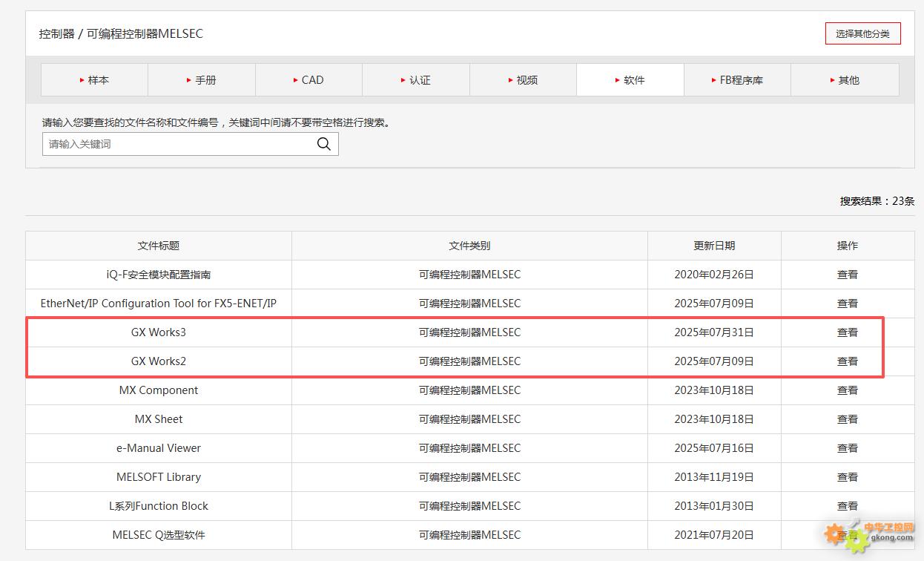This screenshot has height=561, width=924.
Task: Click 查看 for MELSOFT Library
Action: [x=848, y=477]
